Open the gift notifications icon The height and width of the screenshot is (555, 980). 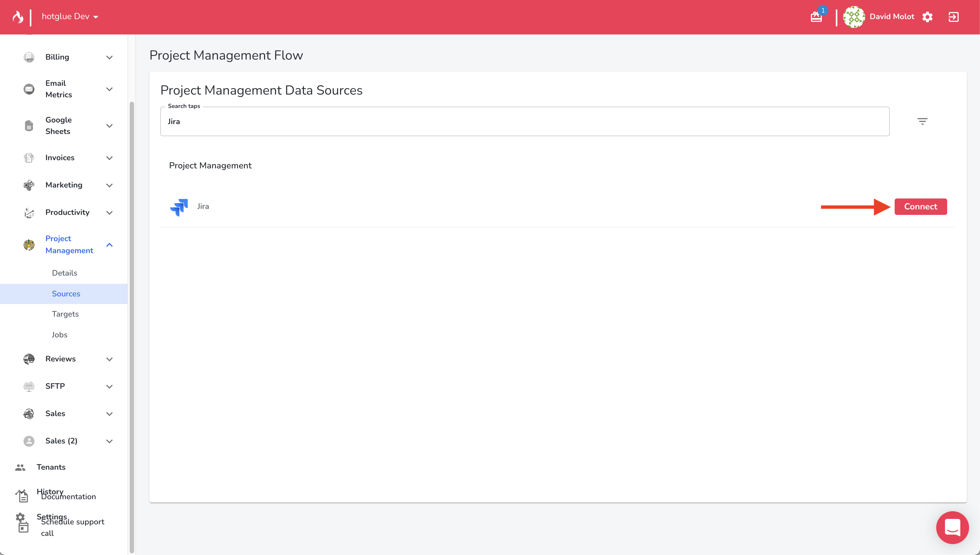click(x=816, y=17)
